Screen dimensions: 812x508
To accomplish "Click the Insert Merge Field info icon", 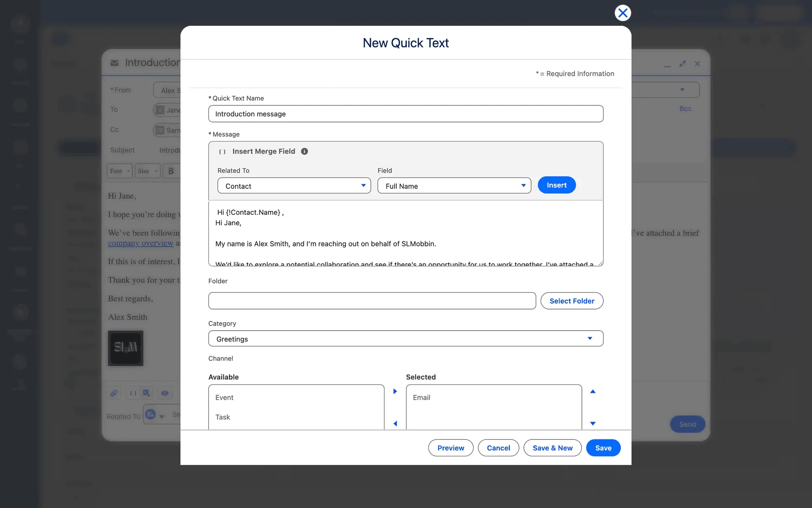I will click(x=304, y=152).
